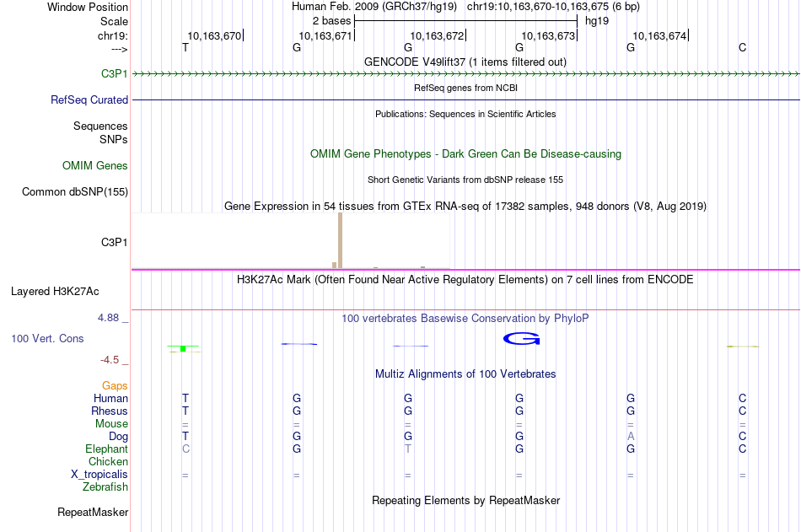Click the 'hg19' text beside scale bar
Viewport: 801px width, 532px height.
pyautogui.click(x=597, y=21)
